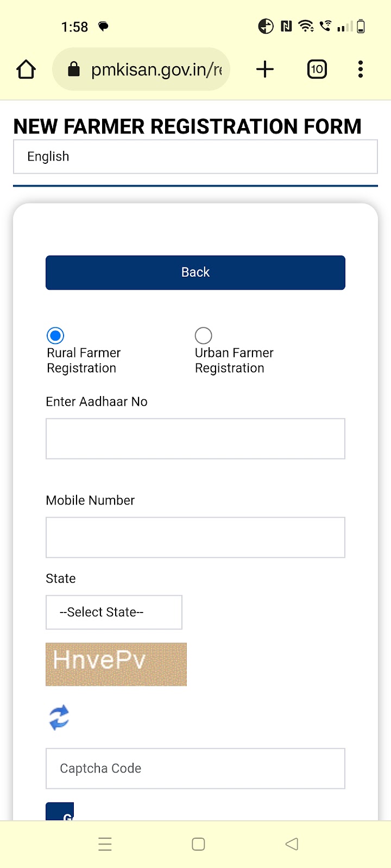Click the Captcha Code text field
Image resolution: width=391 pixels, height=868 pixels.
pyautogui.click(x=195, y=768)
